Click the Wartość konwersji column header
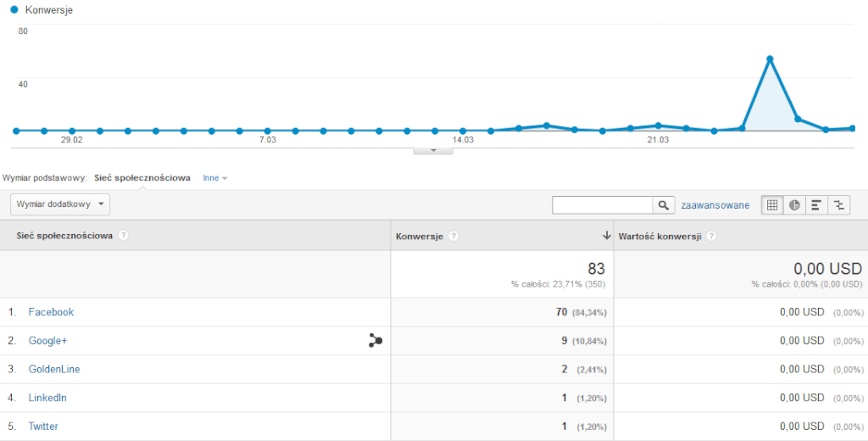868x441 pixels. [659, 236]
